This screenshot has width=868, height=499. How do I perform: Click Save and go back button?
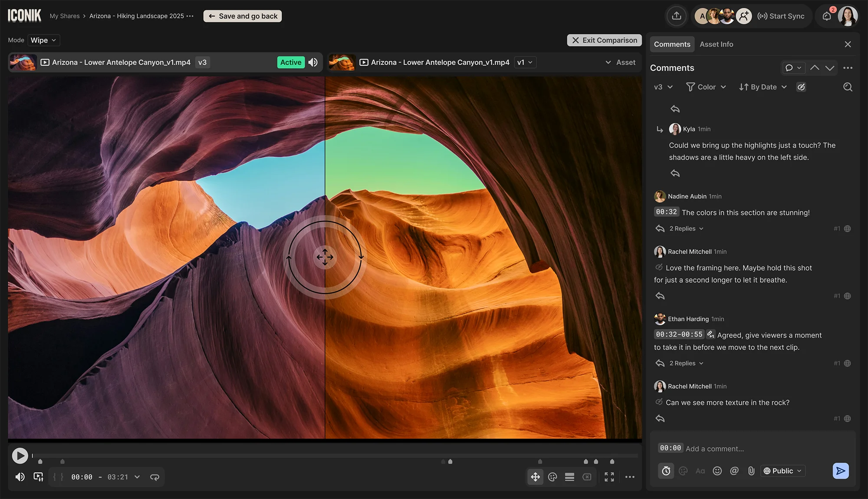(x=243, y=16)
